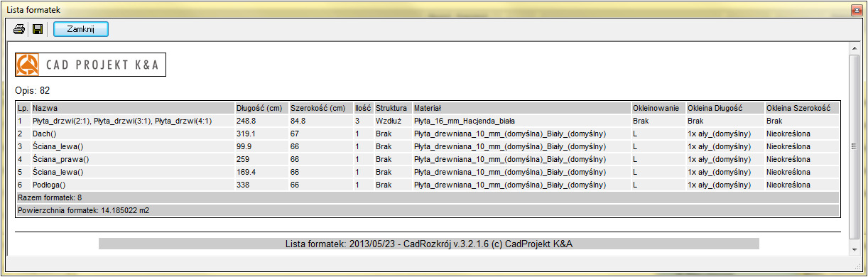Click the Lista formatek footer line
Image resolution: width=868 pixels, height=277 pixels.
(x=428, y=244)
